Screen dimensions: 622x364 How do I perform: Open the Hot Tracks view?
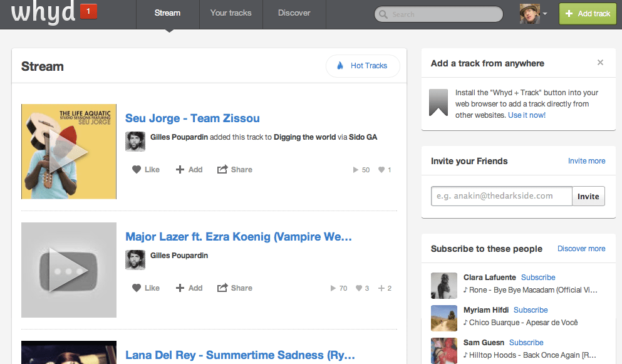coord(363,66)
